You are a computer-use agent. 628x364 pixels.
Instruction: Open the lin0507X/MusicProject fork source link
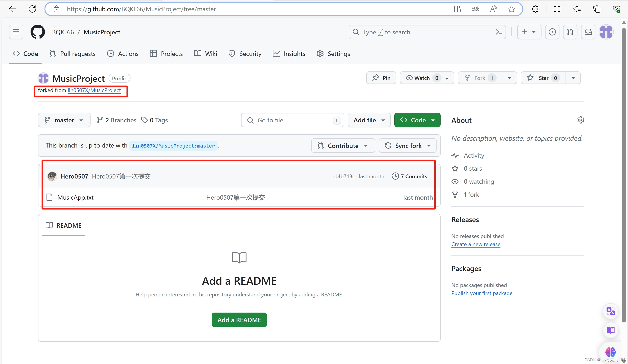pyautogui.click(x=94, y=90)
